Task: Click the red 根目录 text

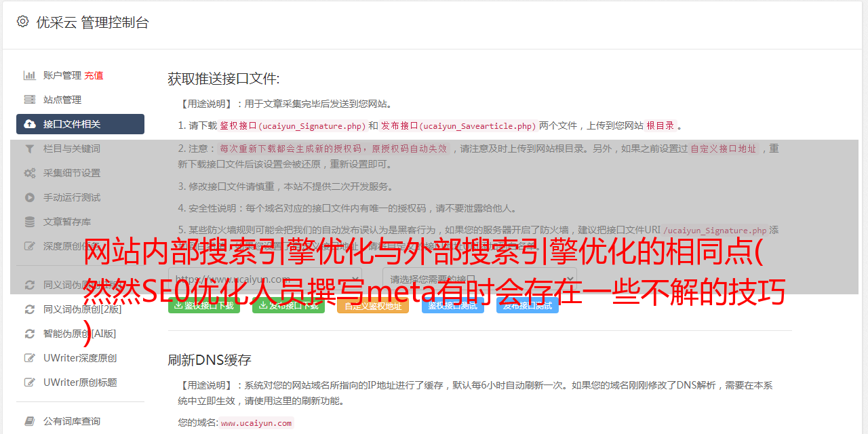Action: click(x=660, y=126)
